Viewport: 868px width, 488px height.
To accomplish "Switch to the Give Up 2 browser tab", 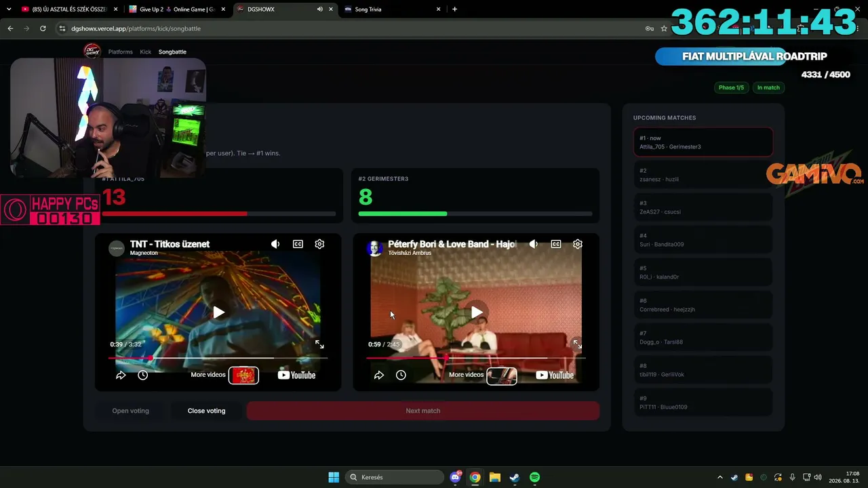I will (x=176, y=9).
